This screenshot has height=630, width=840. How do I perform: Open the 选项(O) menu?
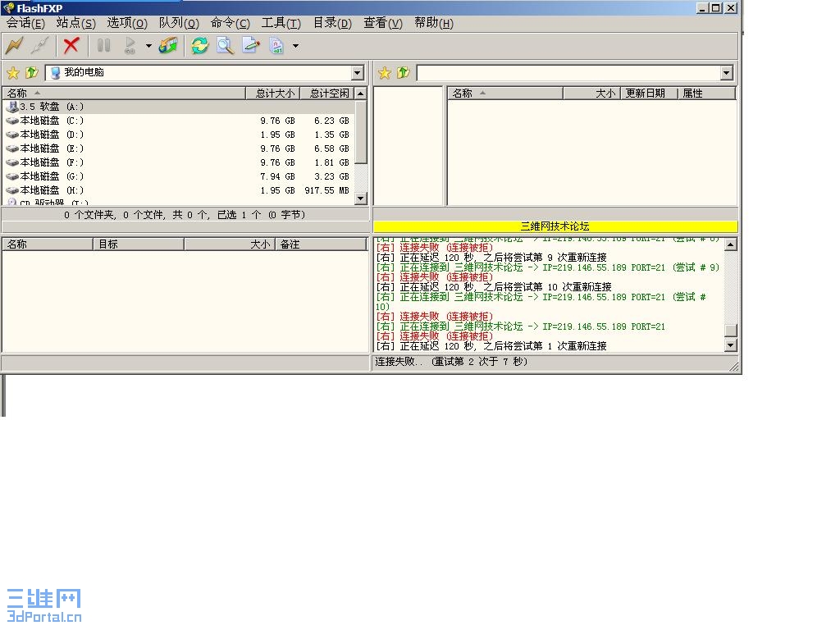point(127,23)
